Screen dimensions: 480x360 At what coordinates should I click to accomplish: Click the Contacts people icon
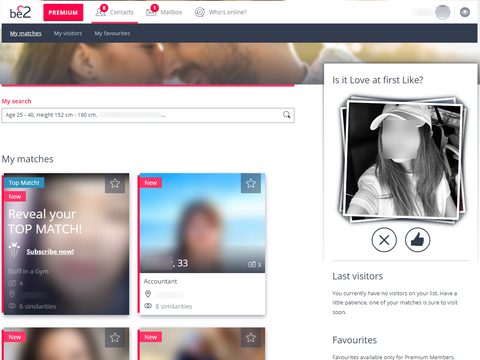point(100,13)
